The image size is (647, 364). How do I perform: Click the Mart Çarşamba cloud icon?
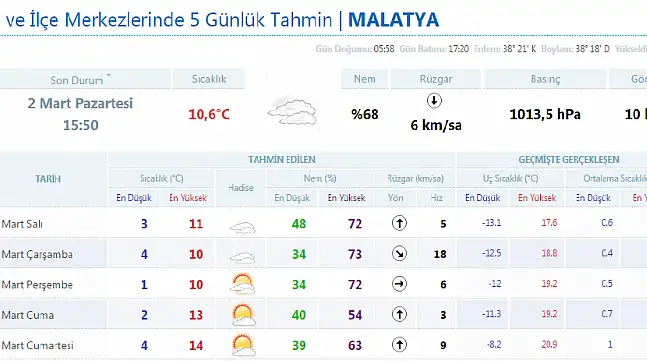pos(242,257)
